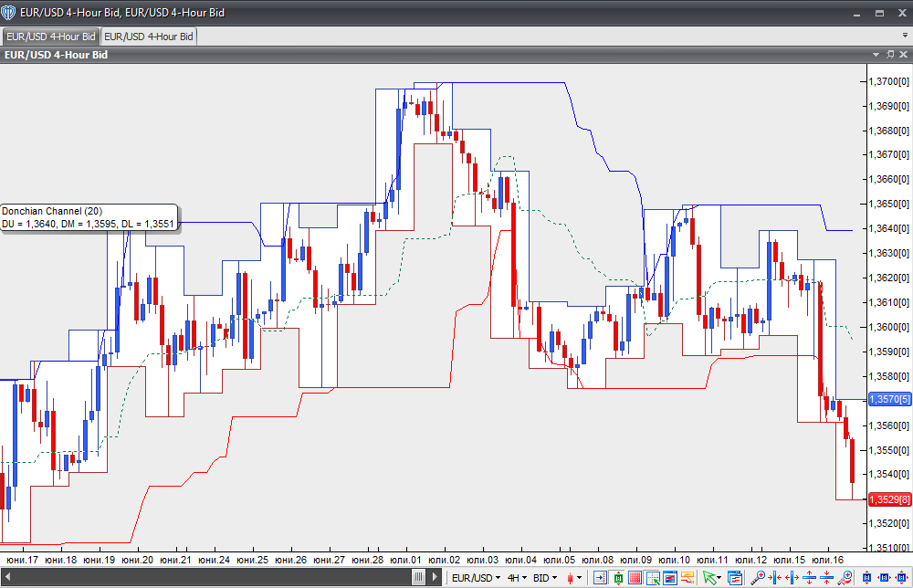The height and width of the screenshot is (588, 913).
Task: Switch to the first EUR/USD 4-Hour Bid tab
Action: coord(50,37)
